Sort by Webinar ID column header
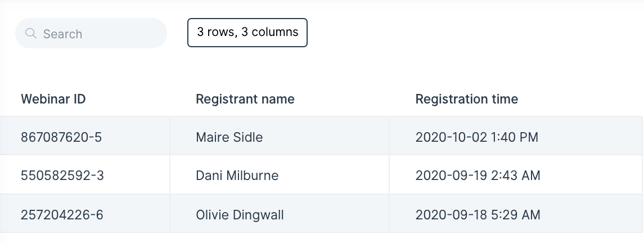Screen dimensions: 644x243 point(53,99)
